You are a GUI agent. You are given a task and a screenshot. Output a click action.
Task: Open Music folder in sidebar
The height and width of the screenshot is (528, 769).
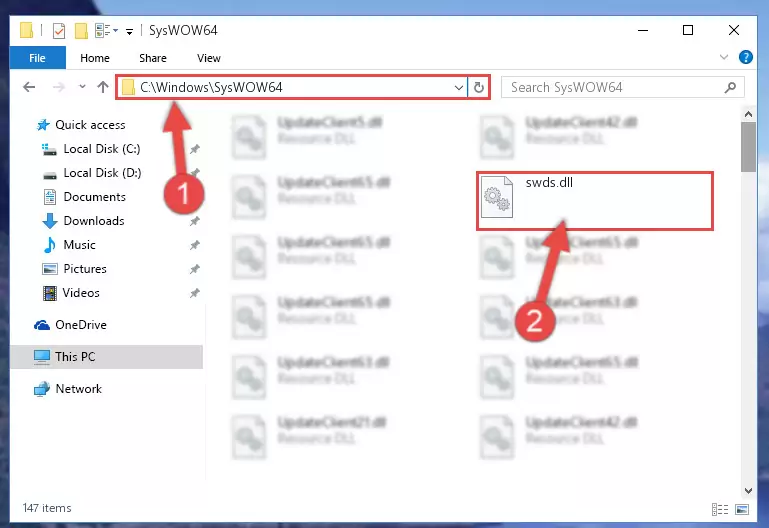pyautogui.click(x=79, y=245)
